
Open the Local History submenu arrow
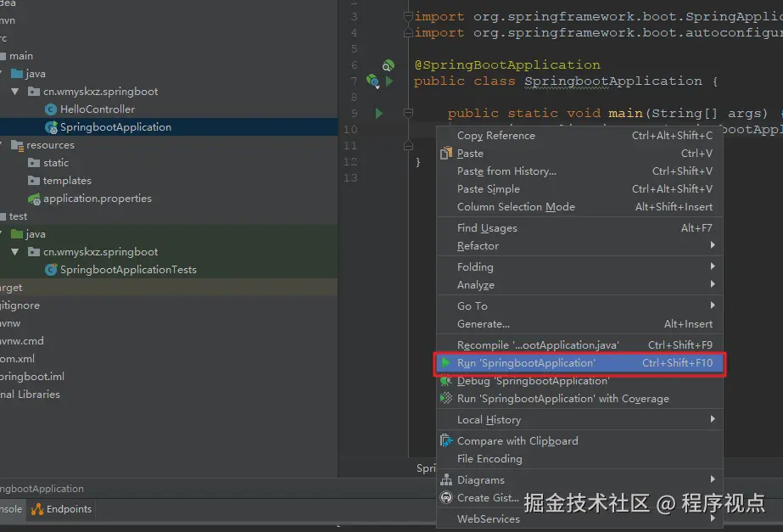(x=713, y=419)
